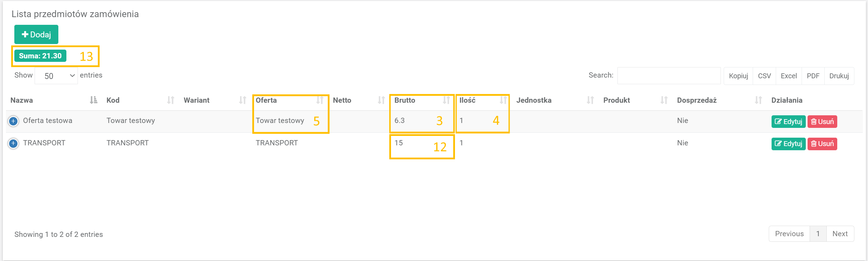Focus the Search input field
The width and height of the screenshot is (868, 261).
click(x=669, y=75)
